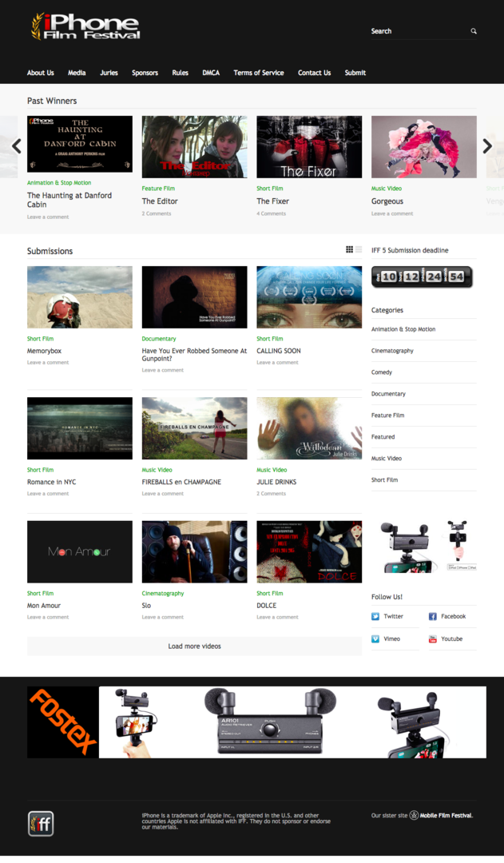Open the Vimeo social icon
504x863 pixels.
375,639
